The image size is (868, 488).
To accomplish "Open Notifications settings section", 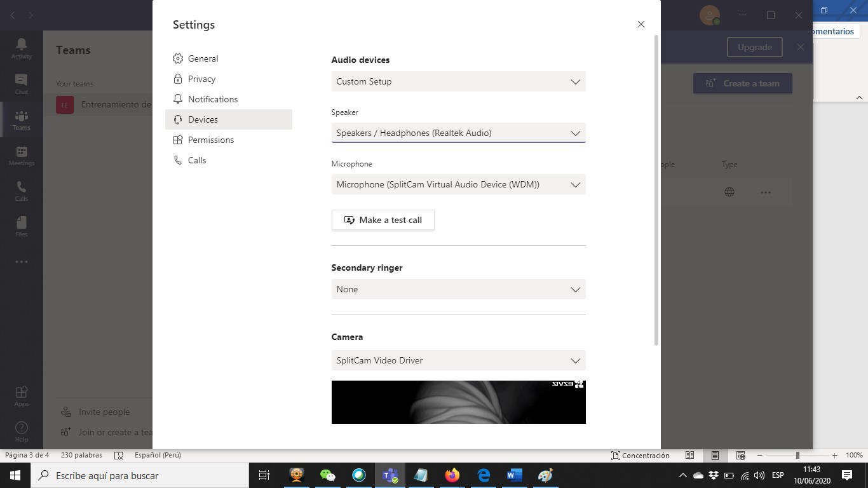I will point(229,99).
